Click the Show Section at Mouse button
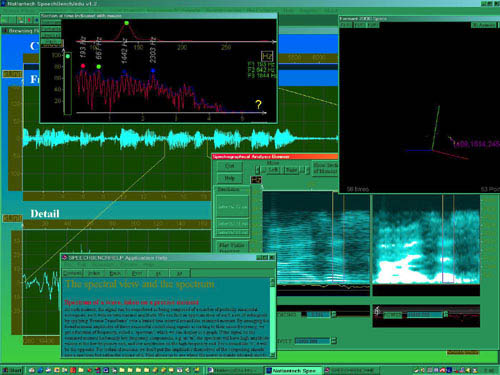This screenshot has height=375, width=500. 325,168
